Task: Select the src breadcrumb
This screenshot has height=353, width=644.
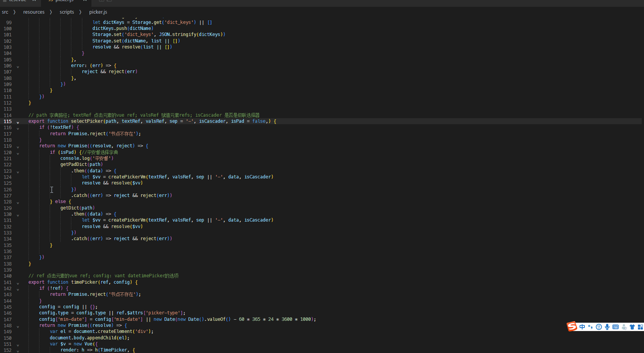Action: (5, 12)
